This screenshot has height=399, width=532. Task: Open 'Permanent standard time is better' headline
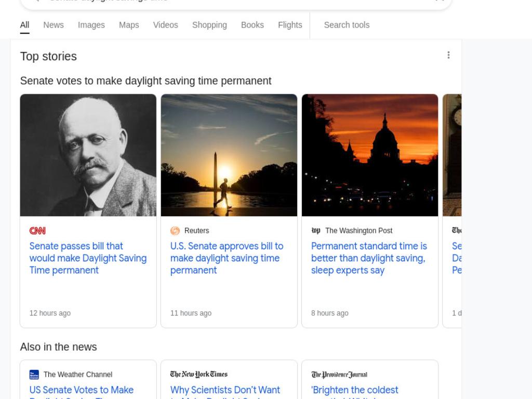[x=369, y=258]
